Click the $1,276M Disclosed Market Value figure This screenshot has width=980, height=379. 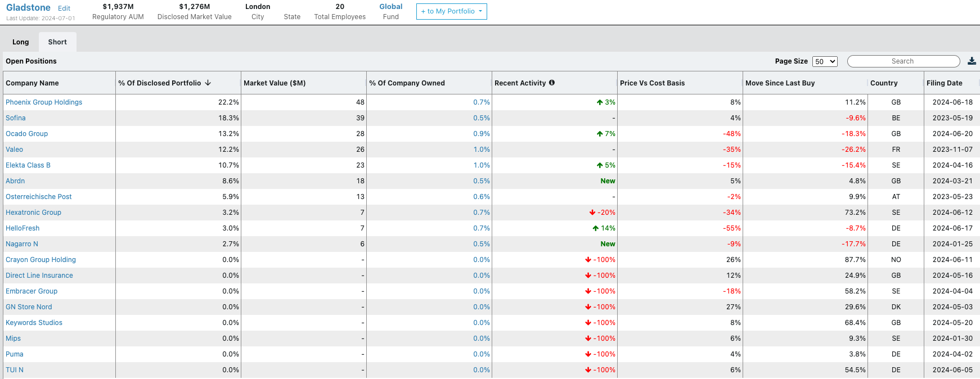(x=195, y=7)
